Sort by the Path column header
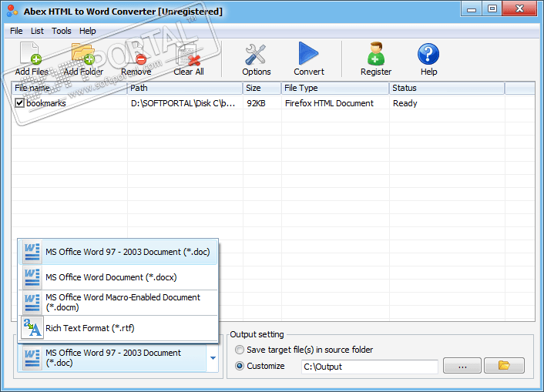The height and width of the screenshot is (392, 544). pos(185,88)
